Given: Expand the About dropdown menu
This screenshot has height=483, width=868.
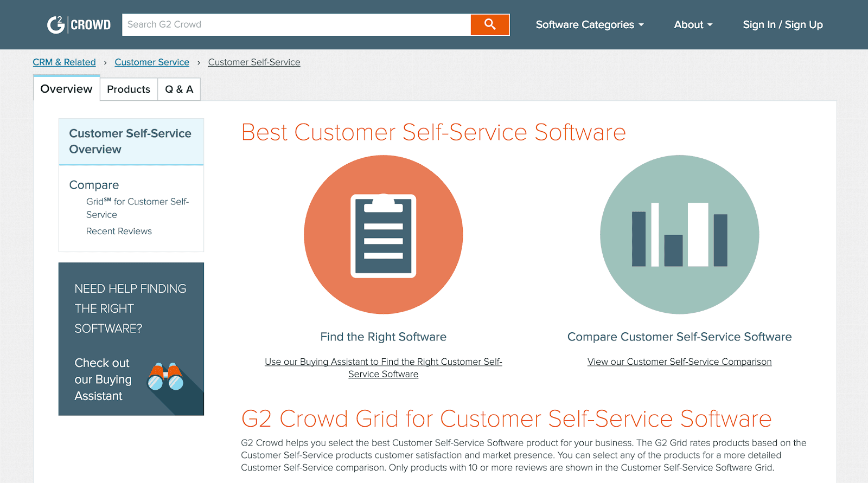Looking at the screenshot, I should point(693,24).
